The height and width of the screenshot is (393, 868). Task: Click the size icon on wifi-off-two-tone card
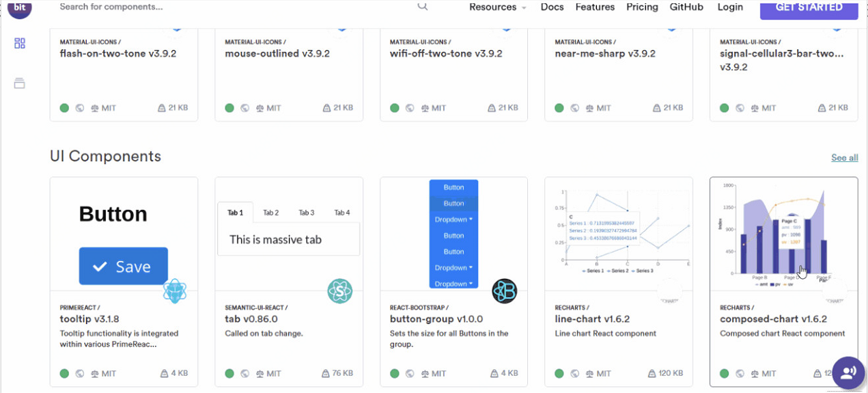492,108
